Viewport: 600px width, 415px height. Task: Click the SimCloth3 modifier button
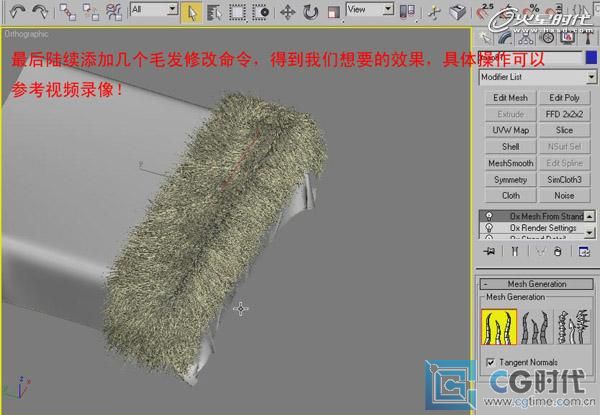[x=564, y=179]
